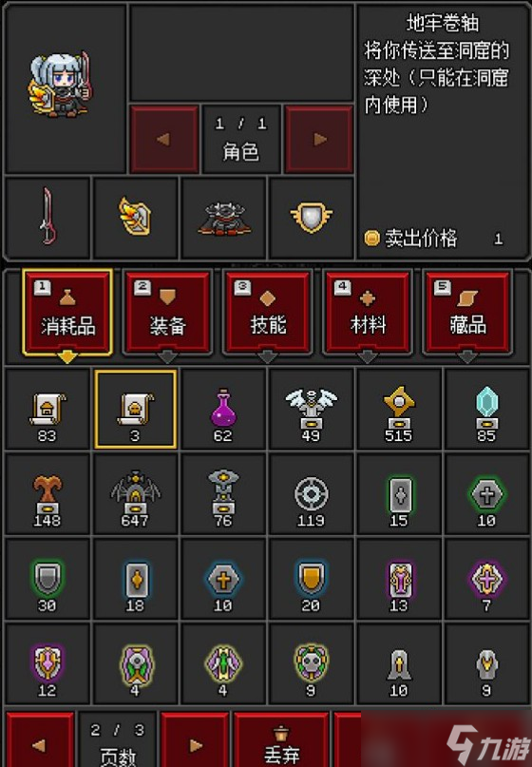Switch to the 装备 equipment tab
The height and width of the screenshot is (767, 532).
[x=167, y=312]
